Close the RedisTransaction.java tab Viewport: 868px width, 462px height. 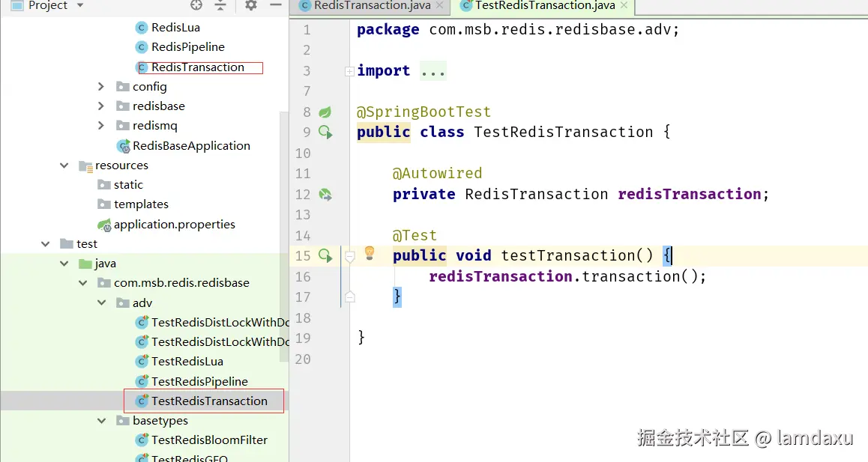pos(439,5)
